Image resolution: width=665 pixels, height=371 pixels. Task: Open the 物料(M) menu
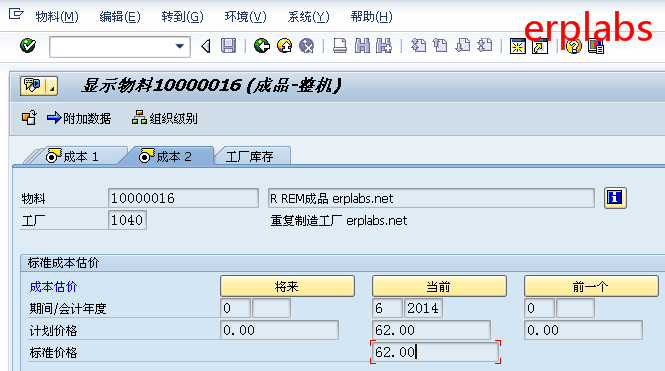[x=57, y=17]
